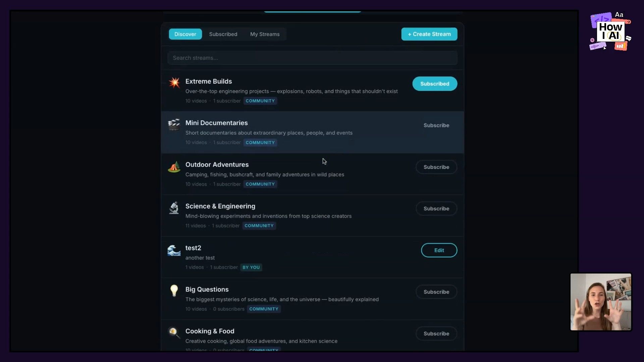Click '0 subscribers' under Big Questions
The image size is (644, 362).
pos(229,309)
